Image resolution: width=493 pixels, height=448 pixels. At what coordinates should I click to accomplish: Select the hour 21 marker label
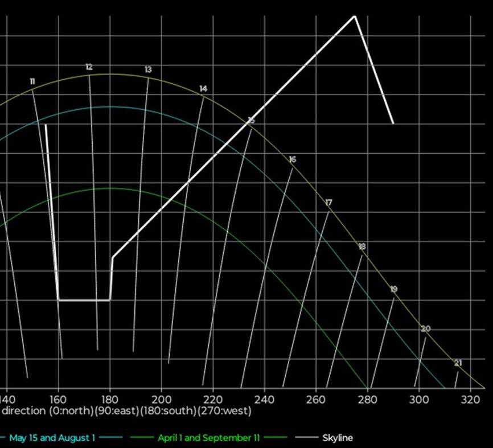pos(457,361)
